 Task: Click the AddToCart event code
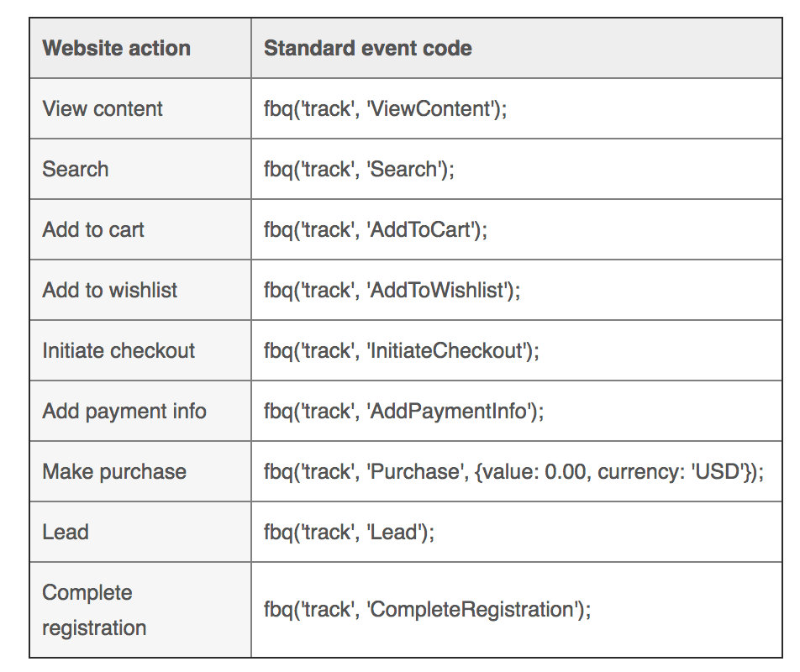(375, 229)
